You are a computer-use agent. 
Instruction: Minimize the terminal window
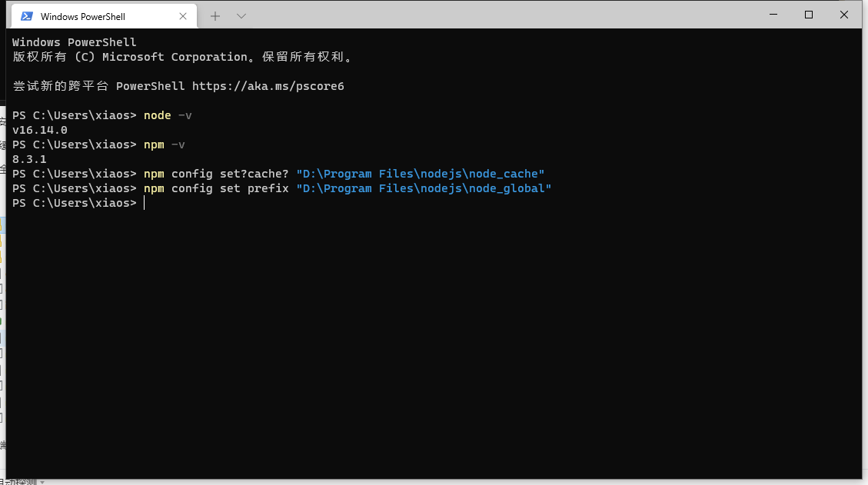tap(773, 15)
